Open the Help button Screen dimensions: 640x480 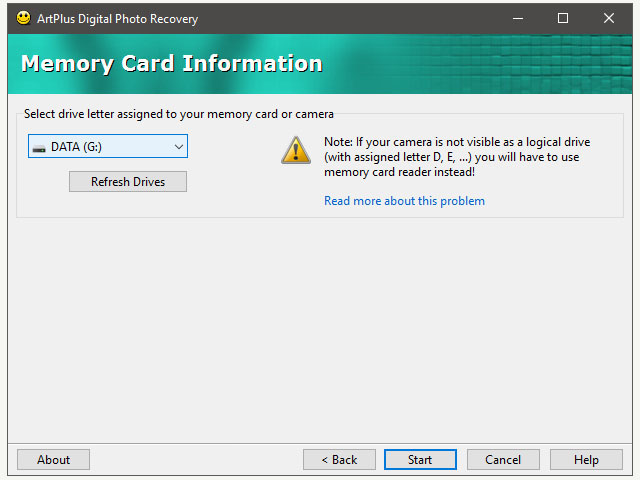click(x=587, y=460)
